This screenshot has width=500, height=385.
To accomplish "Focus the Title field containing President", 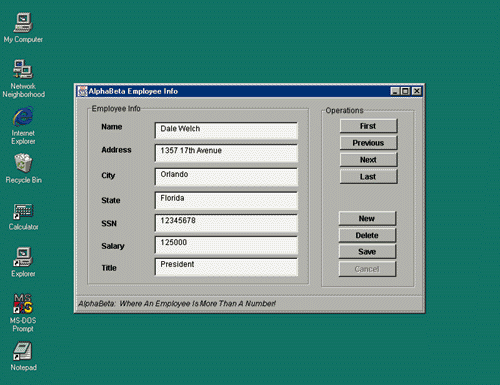I will click(226, 267).
